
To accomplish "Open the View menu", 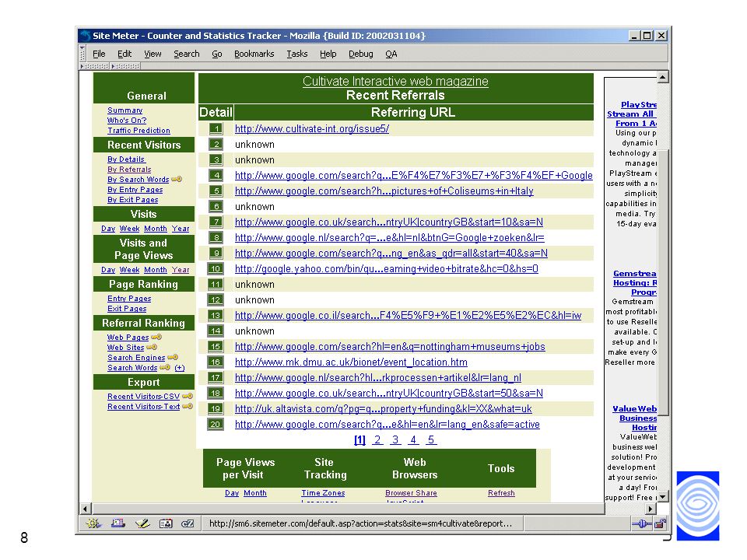I will coord(153,54).
